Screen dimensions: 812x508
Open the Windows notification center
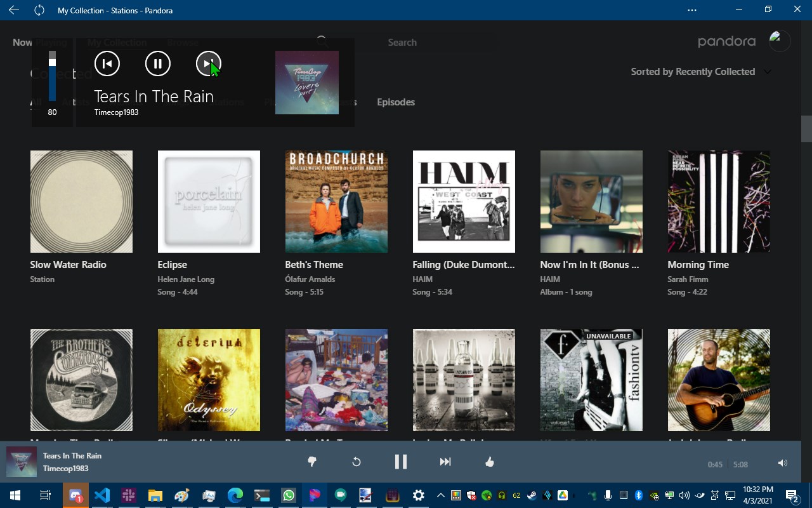point(792,495)
